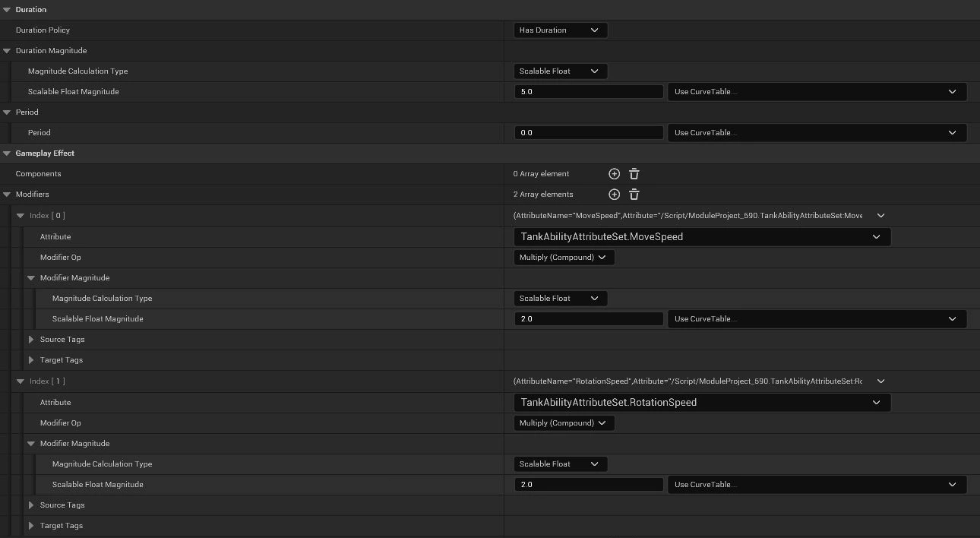Click the '0 Array element' text
The width and height of the screenshot is (980, 538).
pos(541,174)
